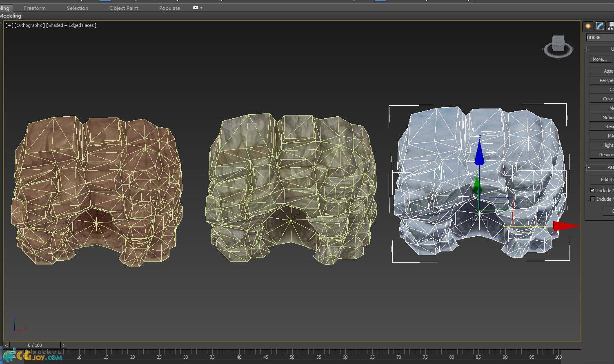The width and height of the screenshot is (614, 364).
Task: Open the Motion Capture utility button
Action: (602, 118)
